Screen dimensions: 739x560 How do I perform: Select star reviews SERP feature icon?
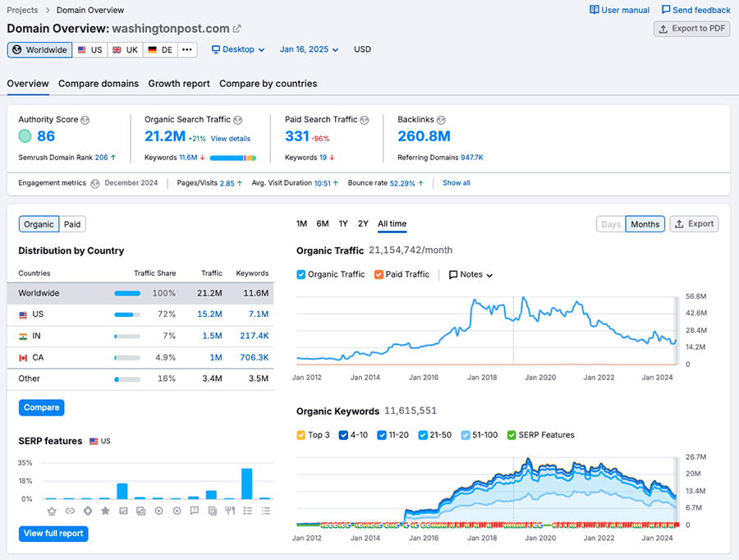[105, 511]
